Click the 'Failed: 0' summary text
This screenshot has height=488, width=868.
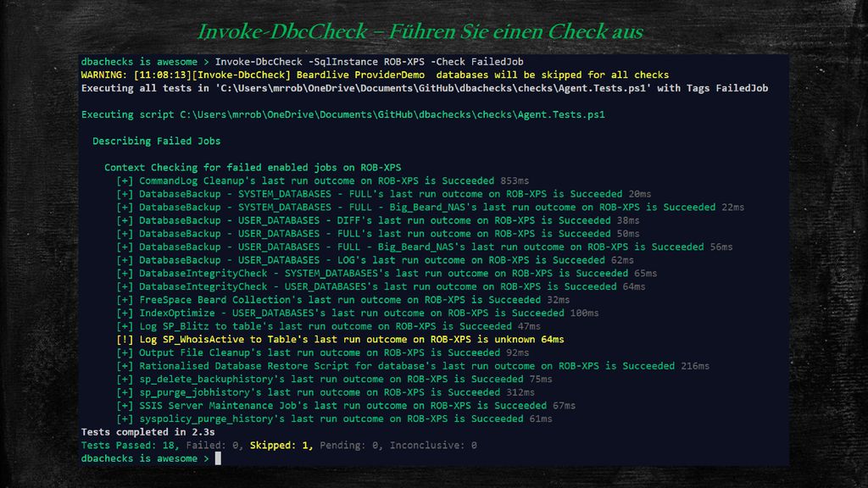tap(214, 446)
